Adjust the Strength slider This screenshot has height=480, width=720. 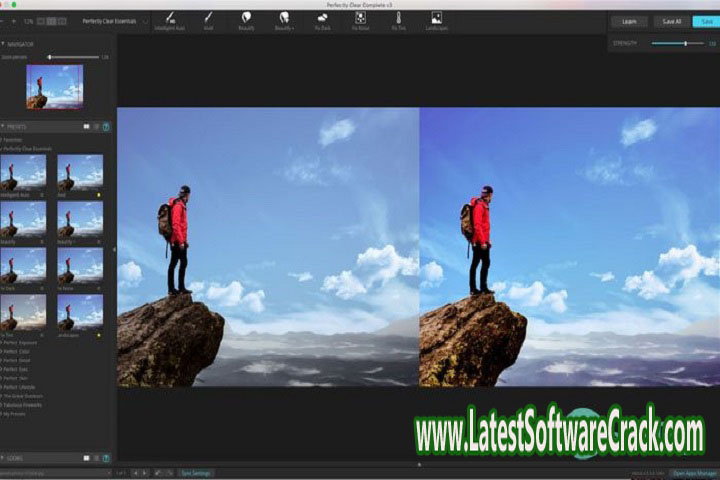coord(685,44)
